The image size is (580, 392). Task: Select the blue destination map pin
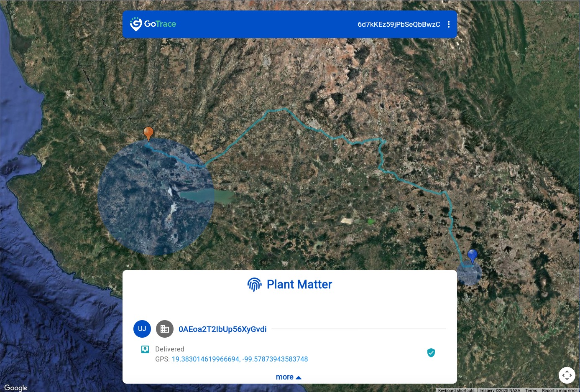[x=473, y=256]
